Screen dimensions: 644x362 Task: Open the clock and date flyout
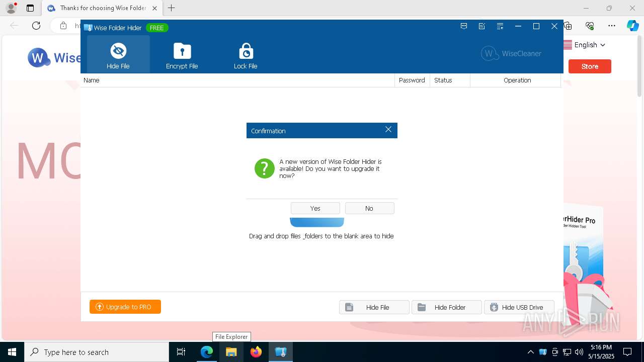601,352
